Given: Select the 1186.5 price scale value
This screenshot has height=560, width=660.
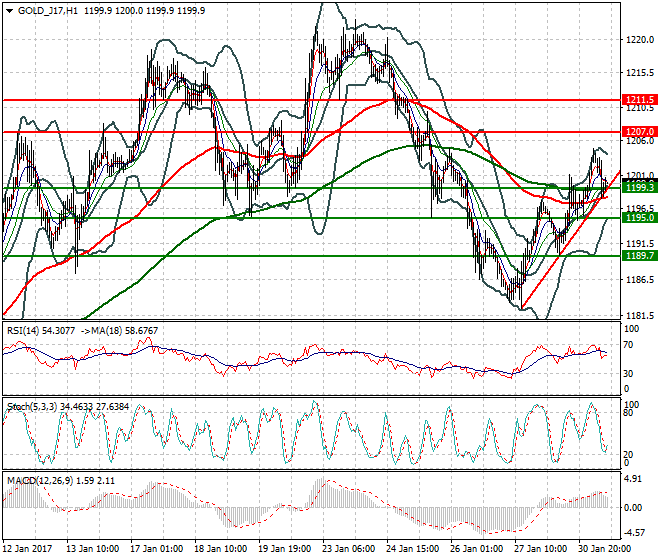Looking at the screenshot, I should click(x=640, y=280).
